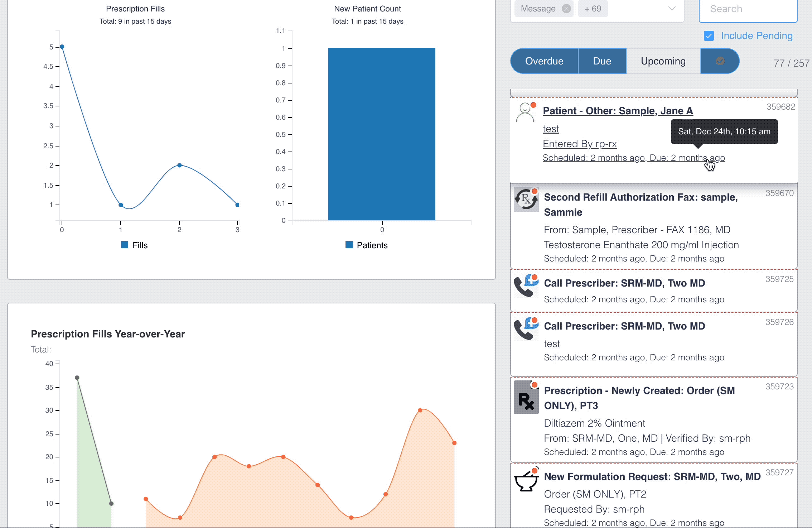The height and width of the screenshot is (528, 812).
Task: Toggle the Overdue filter
Action: [544, 61]
